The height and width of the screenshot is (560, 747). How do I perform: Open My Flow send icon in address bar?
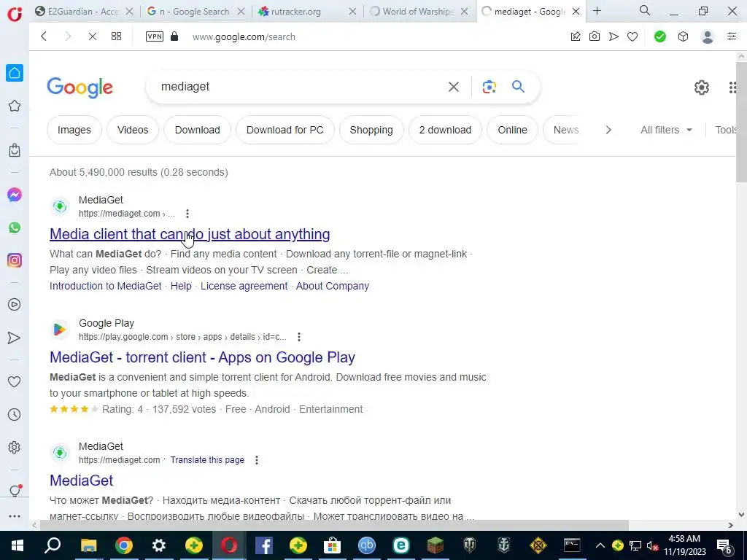point(614,36)
